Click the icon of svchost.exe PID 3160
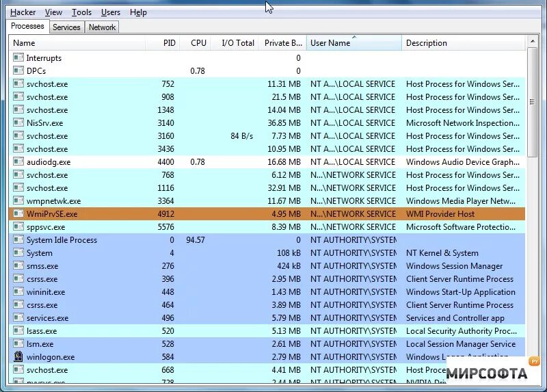 [x=18, y=135]
